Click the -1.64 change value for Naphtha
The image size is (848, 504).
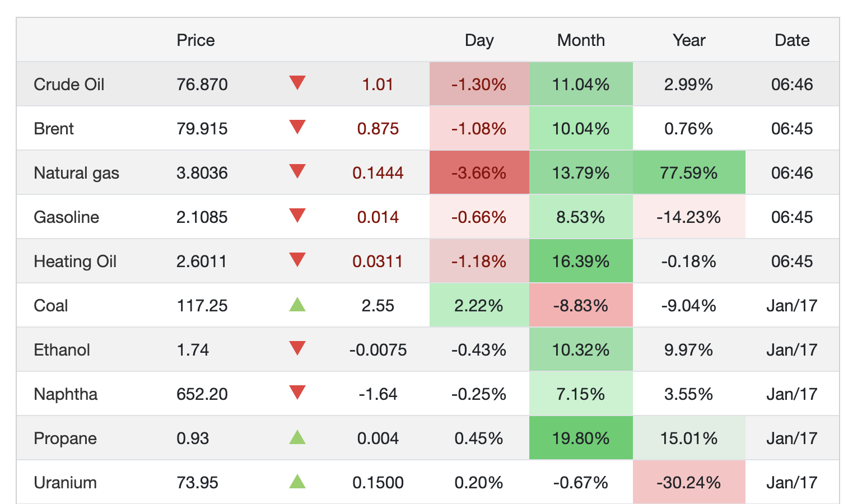point(378,394)
